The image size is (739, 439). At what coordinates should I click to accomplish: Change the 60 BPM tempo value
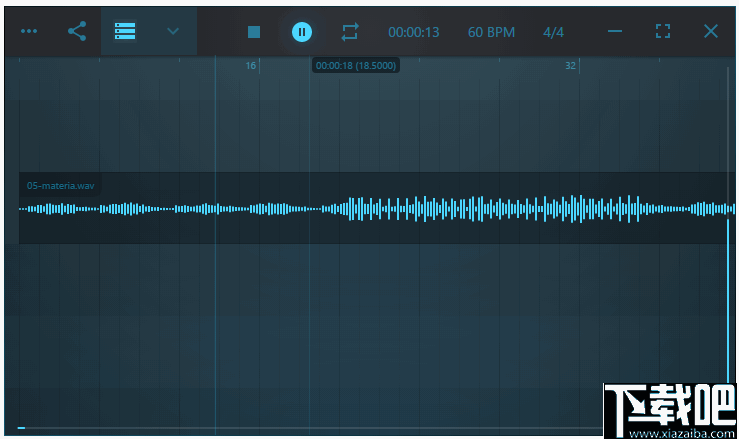(x=491, y=32)
